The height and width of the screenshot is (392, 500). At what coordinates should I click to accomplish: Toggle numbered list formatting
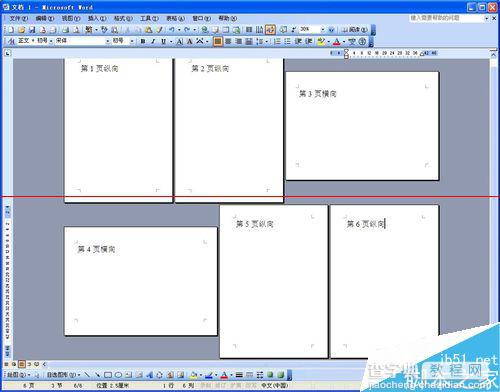point(277,41)
